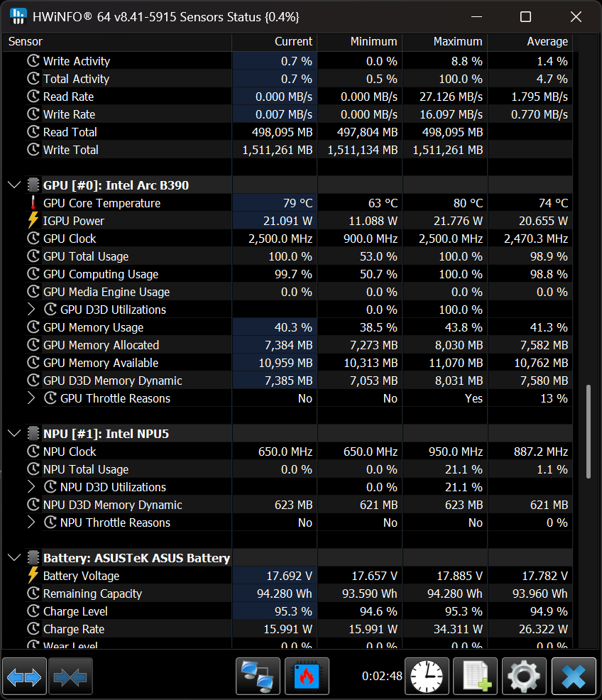Click the collapse arrows toolbar button

pyautogui.click(x=70, y=677)
